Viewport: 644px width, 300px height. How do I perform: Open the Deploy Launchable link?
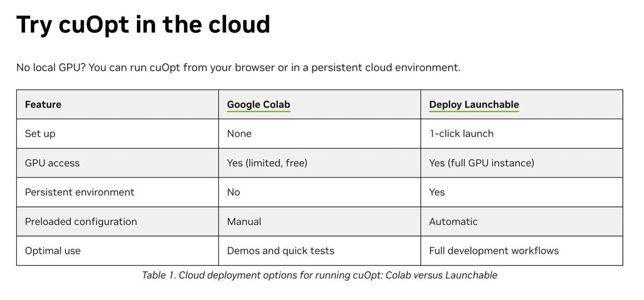(474, 104)
